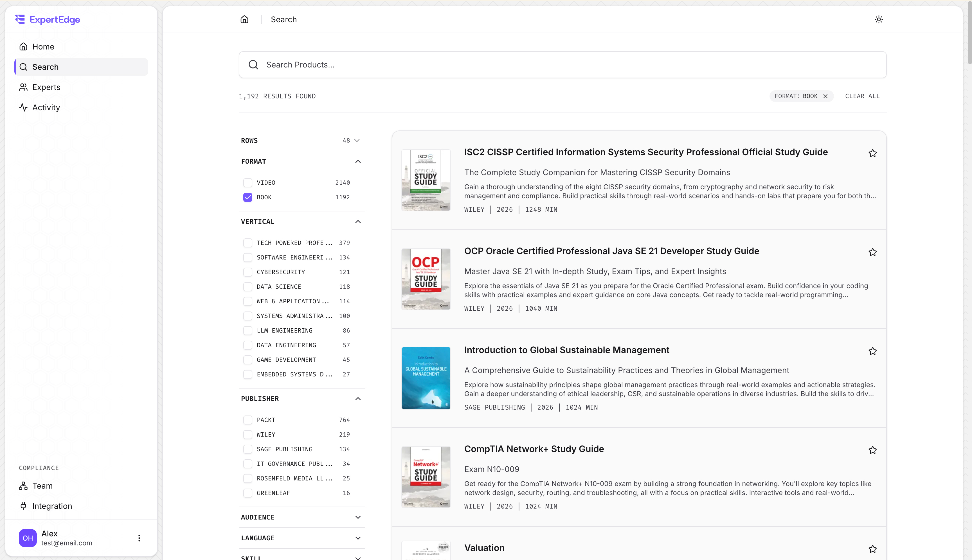The image size is (972, 560).
Task: Check Tech Powered Profe... vertical filter
Action: coord(247,243)
